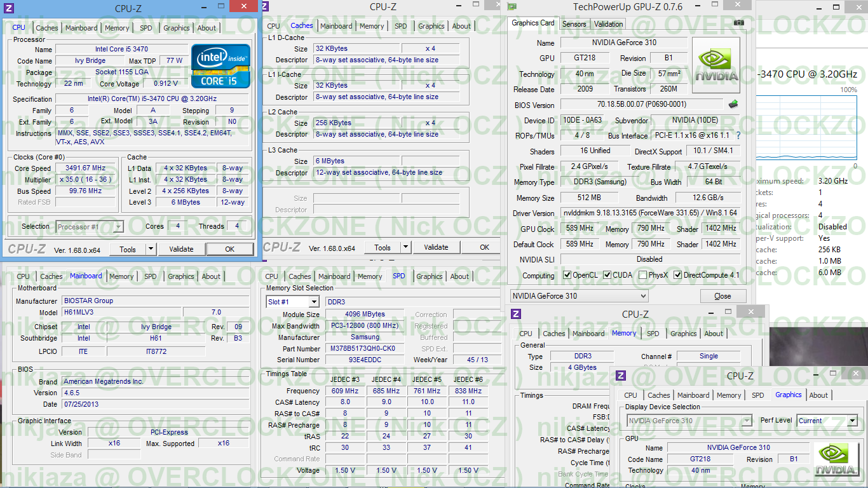Click the processor Name field "Intel Core i5 3470"

click(122, 49)
